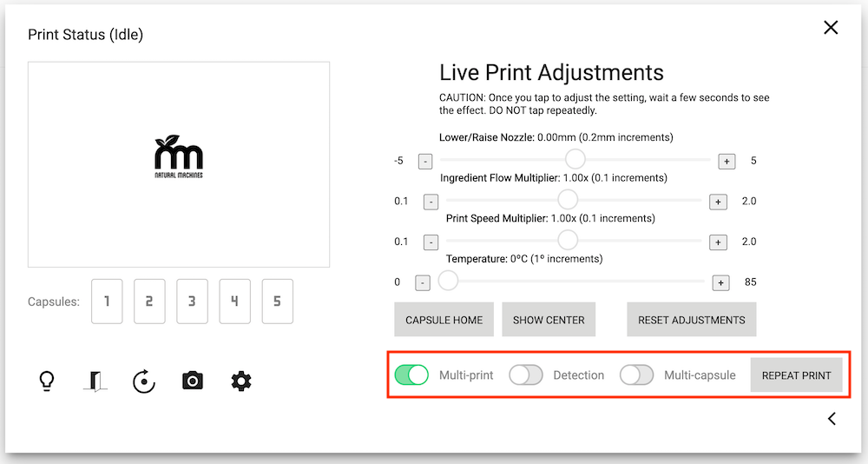Click the CAUTION warning text
The width and height of the screenshot is (868, 464).
(x=604, y=103)
